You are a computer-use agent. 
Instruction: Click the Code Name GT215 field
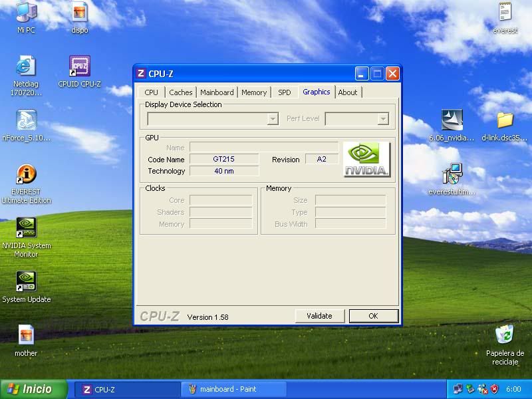tap(224, 159)
